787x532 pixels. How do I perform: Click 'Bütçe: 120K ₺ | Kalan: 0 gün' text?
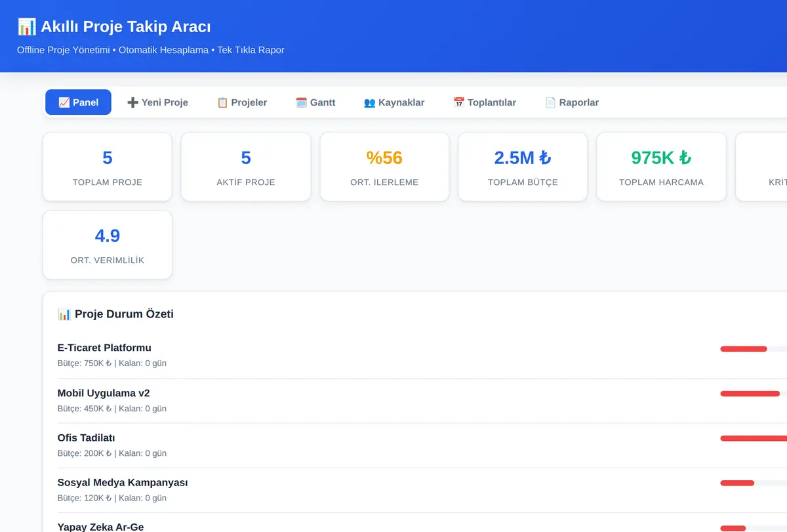(112, 497)
